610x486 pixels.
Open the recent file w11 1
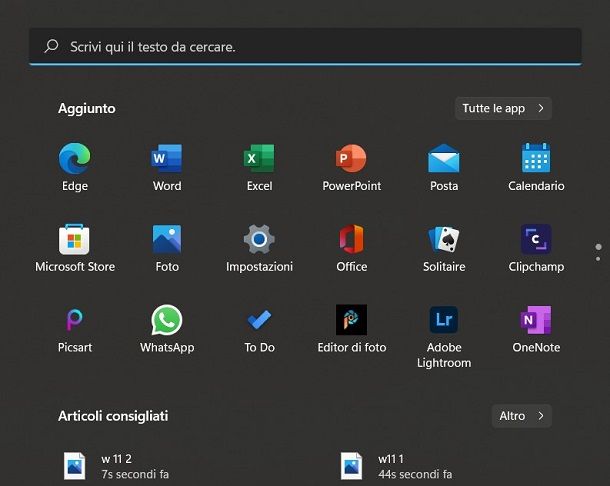394,466
